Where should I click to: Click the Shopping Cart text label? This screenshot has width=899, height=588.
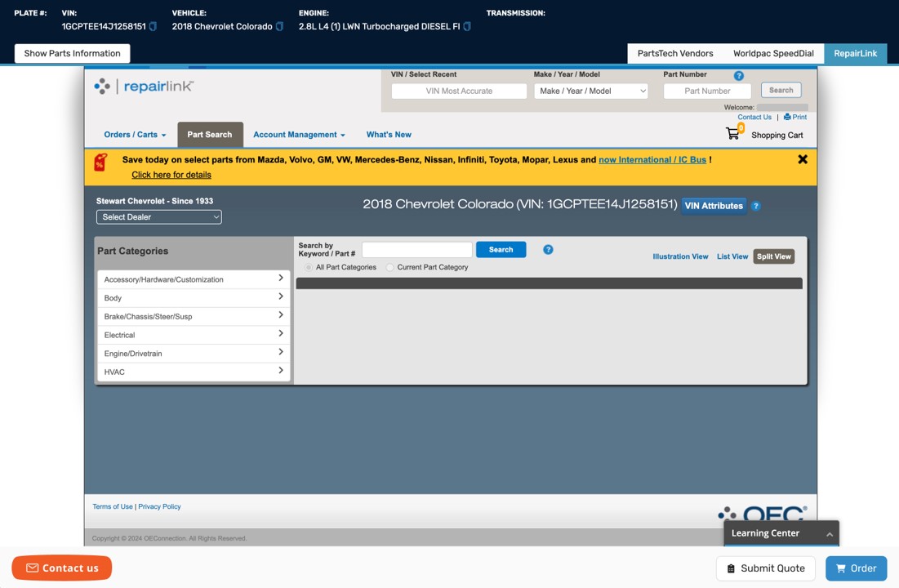pyautogui.click(x=777, y=136)
